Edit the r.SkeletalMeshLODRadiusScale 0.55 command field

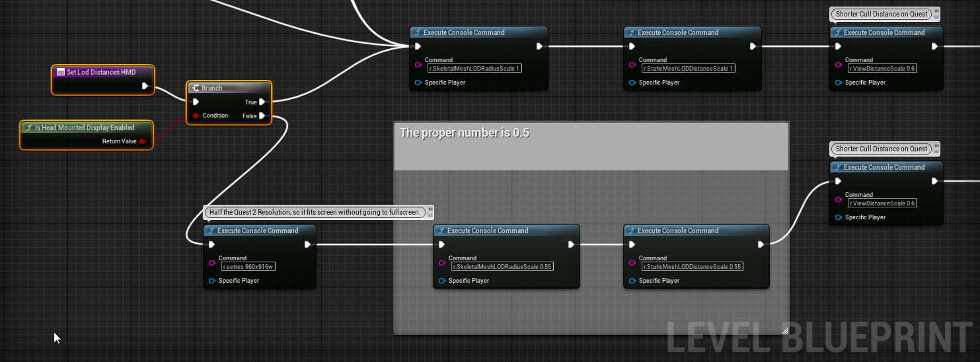tap(502, 267)
